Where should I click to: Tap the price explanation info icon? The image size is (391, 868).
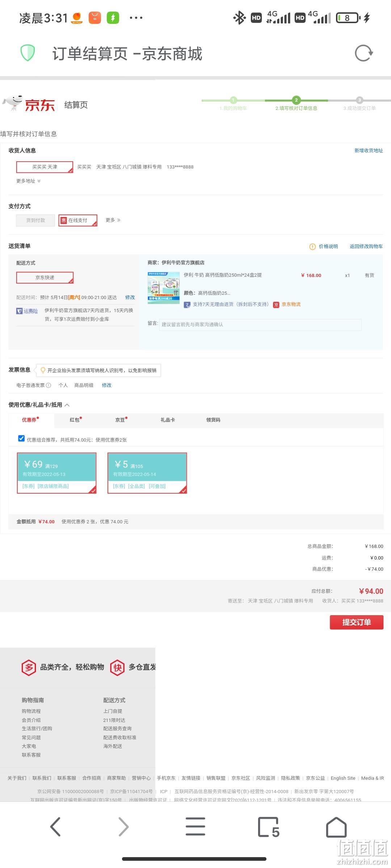(x=312, y=247)
